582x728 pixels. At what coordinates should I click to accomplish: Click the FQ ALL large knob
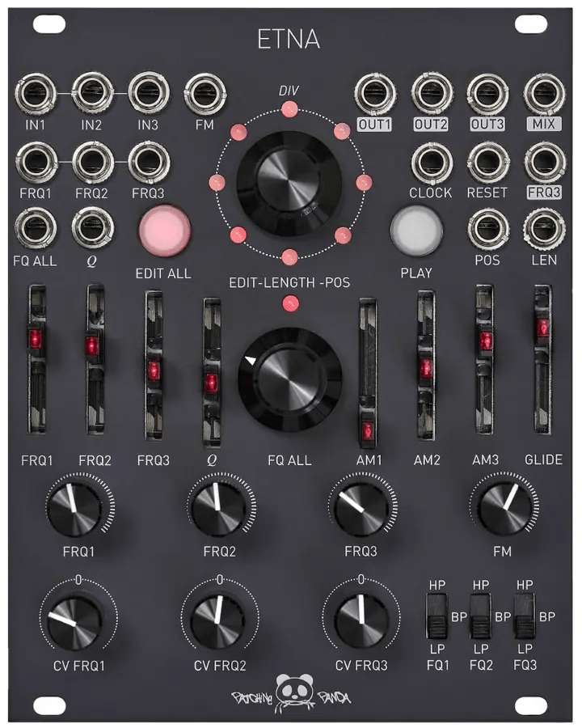[290, 379]
